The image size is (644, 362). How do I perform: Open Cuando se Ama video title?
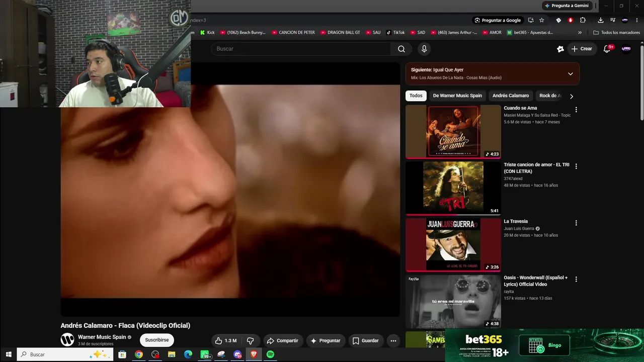(x=520, y=108)
